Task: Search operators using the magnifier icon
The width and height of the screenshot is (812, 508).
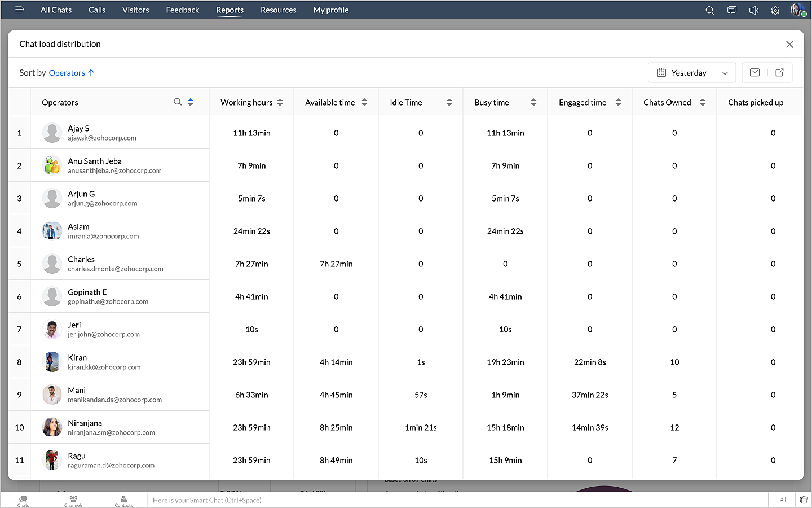Action: [x=178, y=102]
